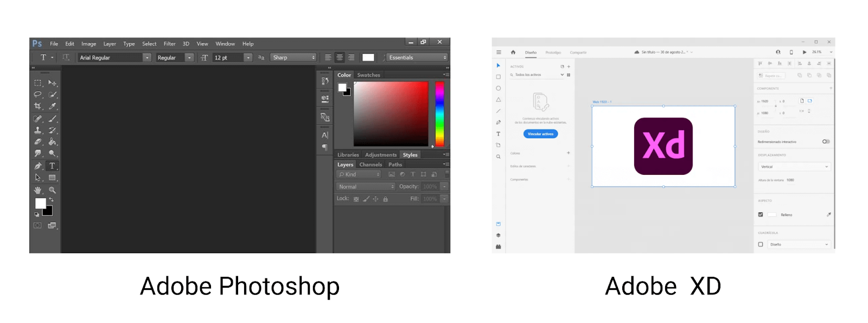Image resolution: width=868 pixels, height=323 pixels.
Task: Open the Paragraph panel icon in Photoshop
Action: click(325, 147)
